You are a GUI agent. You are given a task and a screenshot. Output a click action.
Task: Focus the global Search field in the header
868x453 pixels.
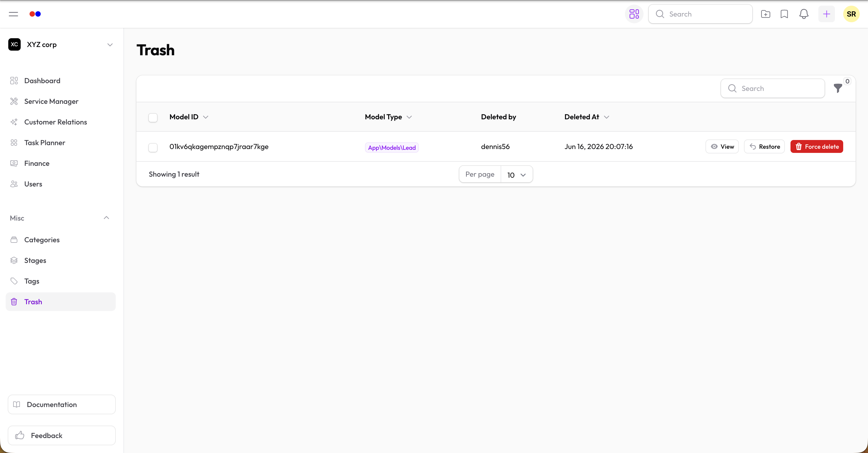click(x=700, y=14)
